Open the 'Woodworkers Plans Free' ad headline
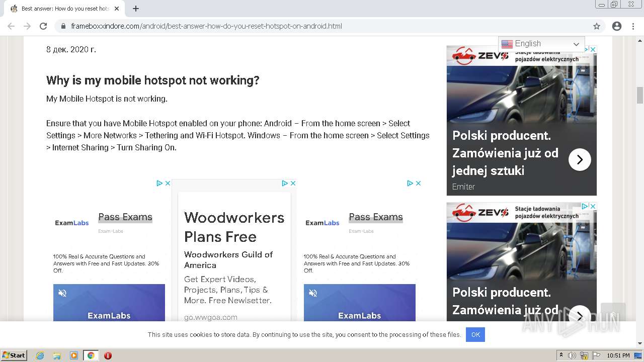 pyautogui.click(x=234, y=227)
